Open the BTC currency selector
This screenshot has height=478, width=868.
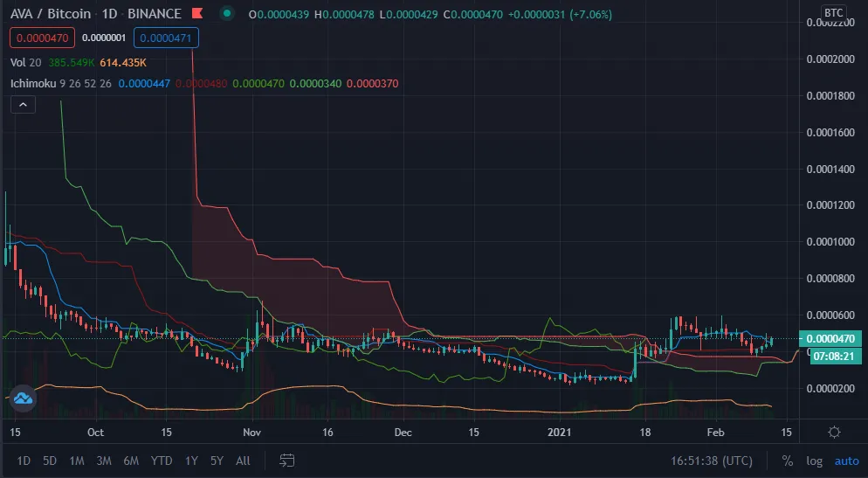pyautogui.click(x=833, y=13)
